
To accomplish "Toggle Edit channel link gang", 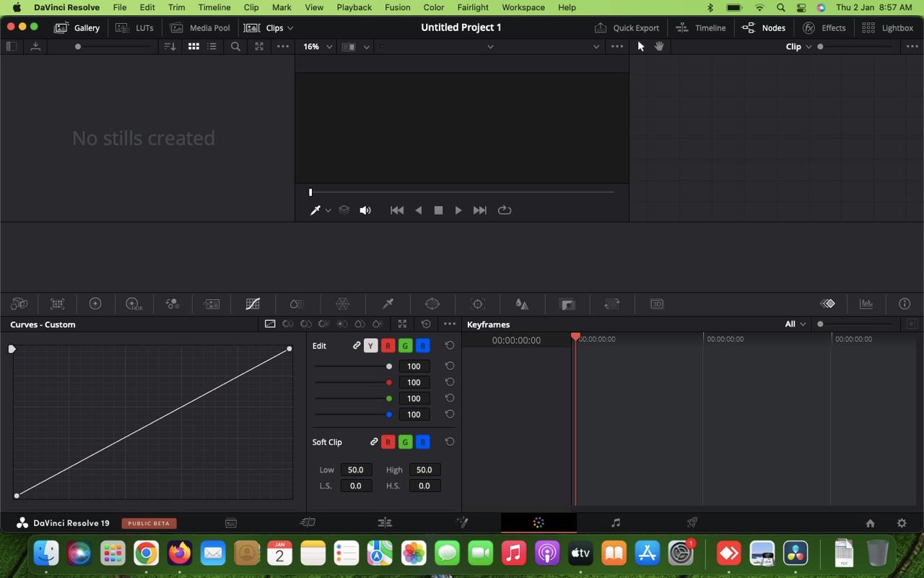I will pyautogui.click(x=357, y=346).
